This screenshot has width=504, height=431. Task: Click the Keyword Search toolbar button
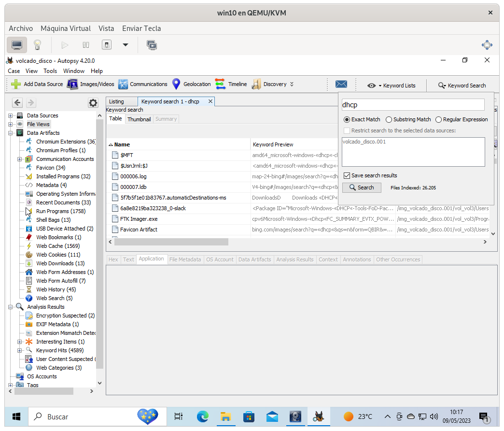point(462,86)
